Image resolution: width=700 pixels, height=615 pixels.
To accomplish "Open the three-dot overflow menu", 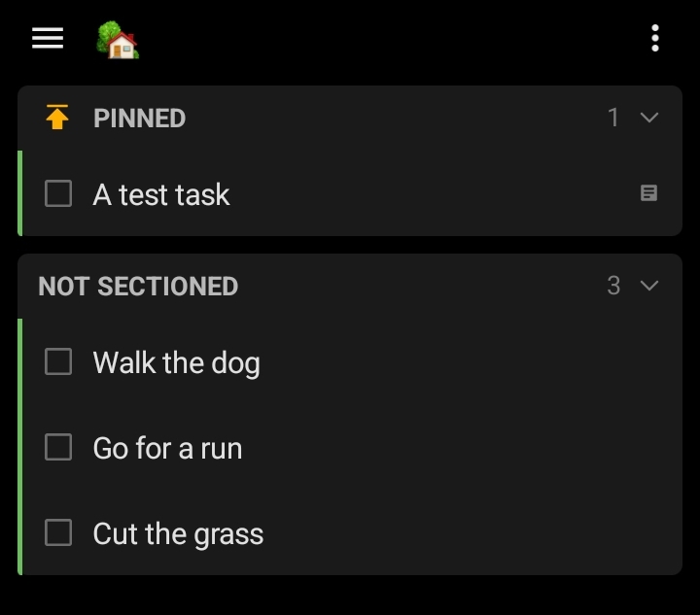I will 655,39.
